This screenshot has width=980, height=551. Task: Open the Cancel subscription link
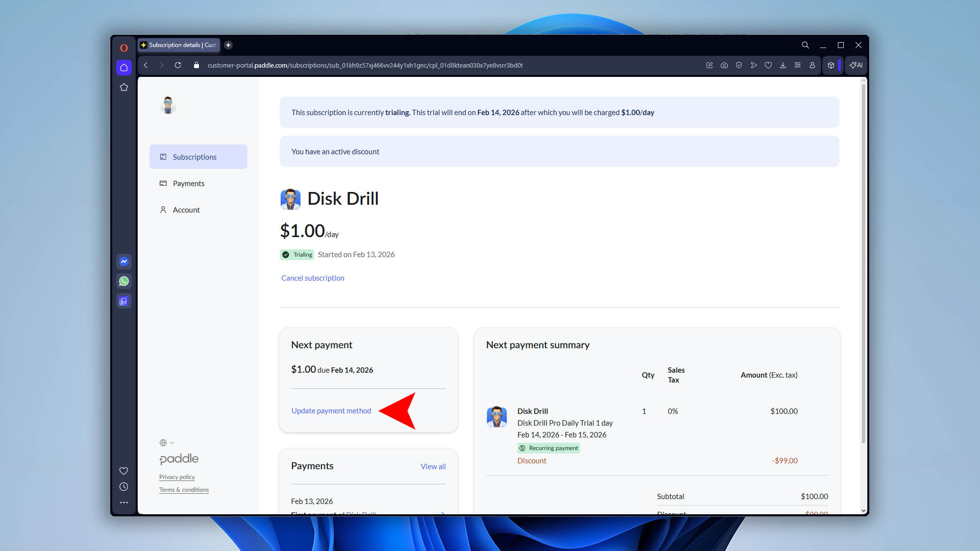(313, 278)
